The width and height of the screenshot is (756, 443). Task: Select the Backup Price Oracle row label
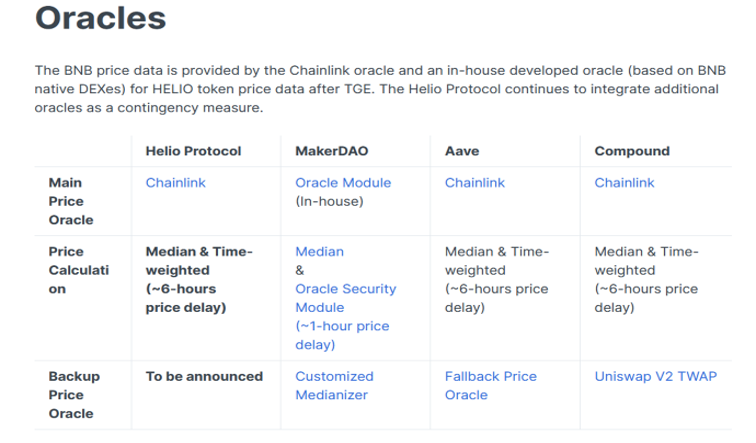[x=71, y=395]
